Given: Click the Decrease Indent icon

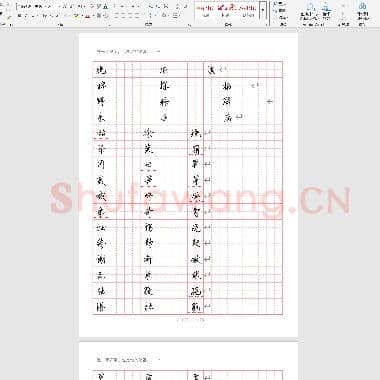Looking at the screenshot, I should pyautogui.click(x=151, y=6).
